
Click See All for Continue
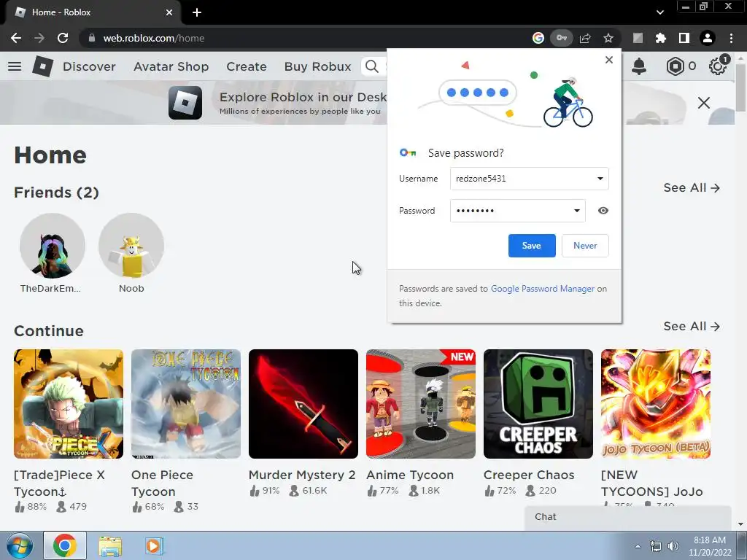692,326
